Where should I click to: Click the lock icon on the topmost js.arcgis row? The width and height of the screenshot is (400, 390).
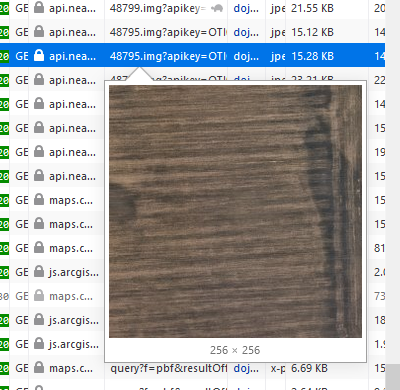pos(39,272)
